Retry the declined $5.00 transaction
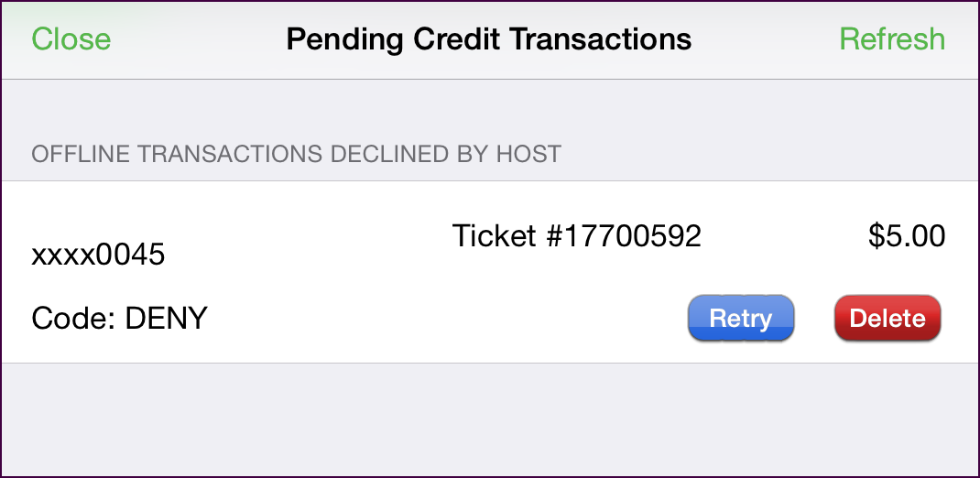The height and width of the screenshot is (478, 980). (741, 318)
